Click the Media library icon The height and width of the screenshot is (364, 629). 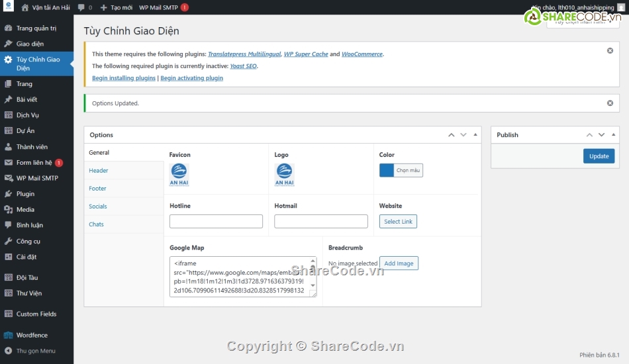coord(8,209)
